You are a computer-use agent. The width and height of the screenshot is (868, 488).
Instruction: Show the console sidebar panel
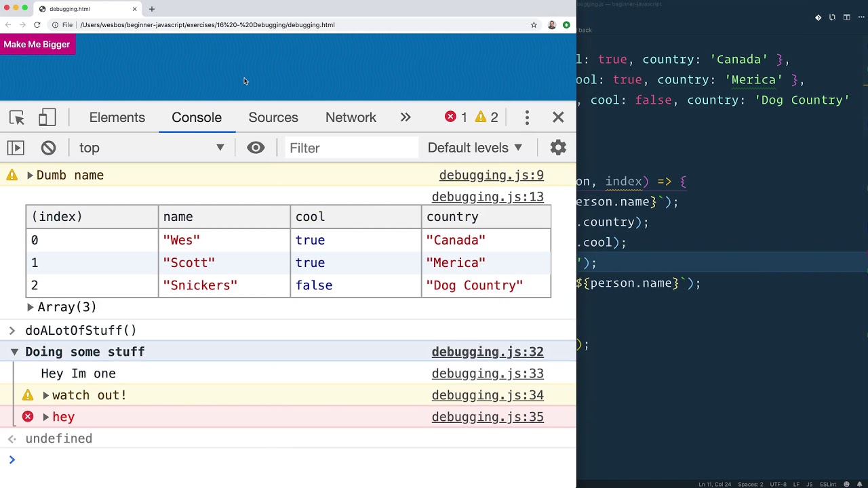(16, 148)
